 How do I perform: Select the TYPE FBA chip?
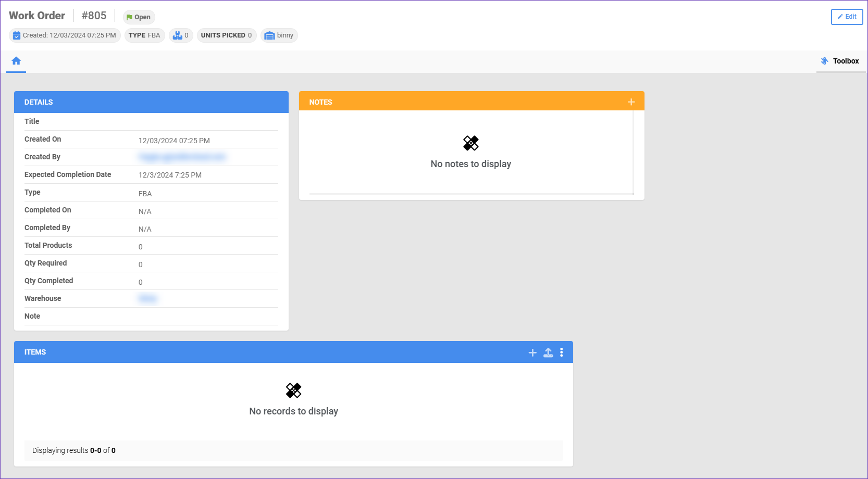[144, 35]
